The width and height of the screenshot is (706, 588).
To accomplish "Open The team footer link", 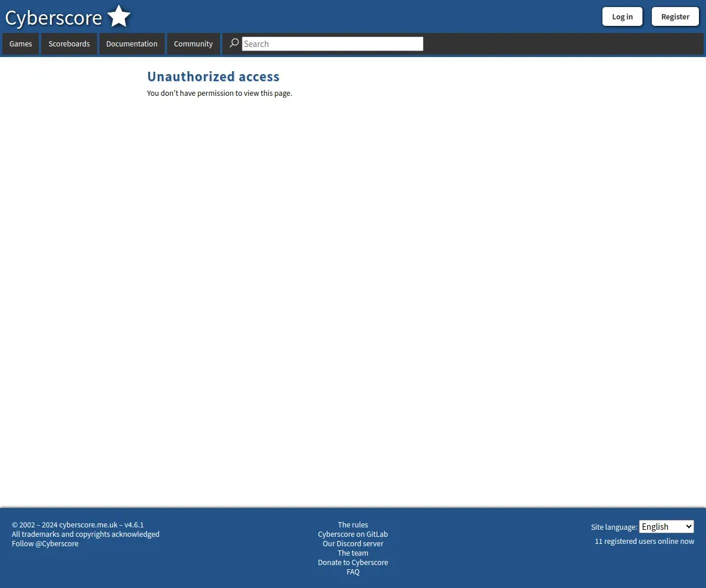I will 353,553.
